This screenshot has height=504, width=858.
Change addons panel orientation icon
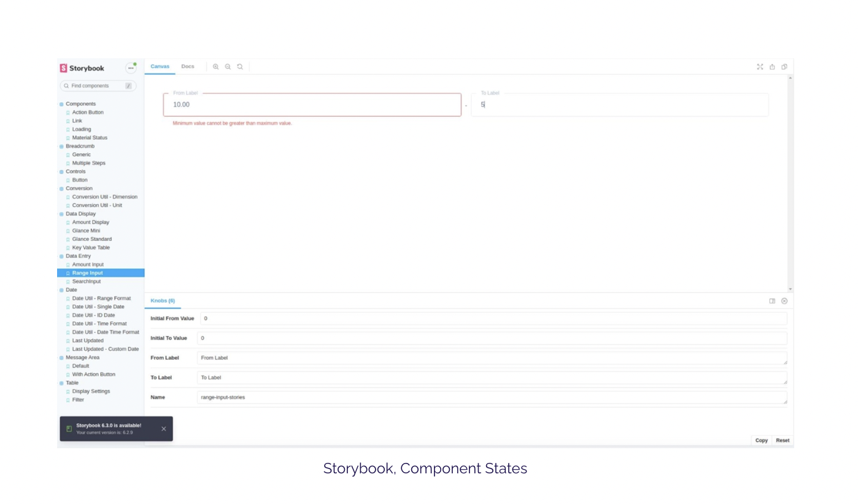(x=772, y=301)
